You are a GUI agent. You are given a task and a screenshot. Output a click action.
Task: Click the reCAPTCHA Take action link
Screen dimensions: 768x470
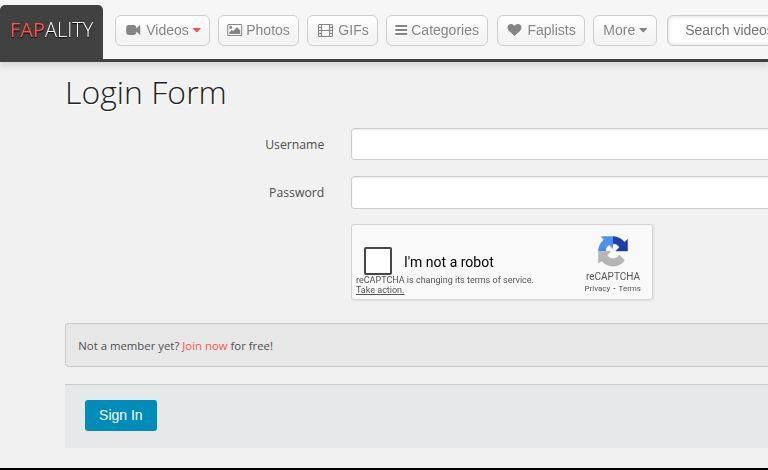click(x=380, y=290)
